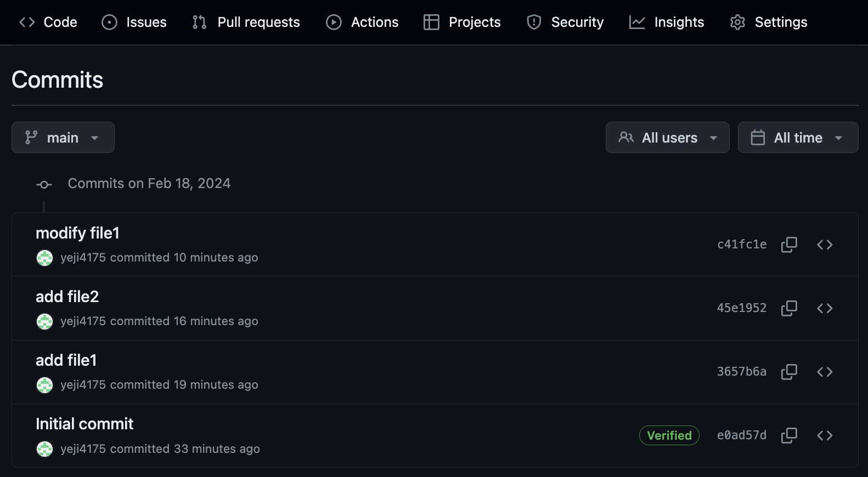Browse repository at add file1 commit

coord(825,372)
